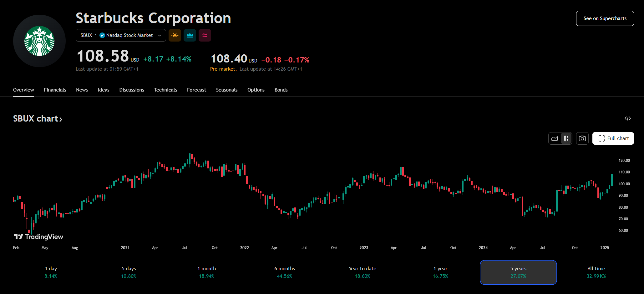Click the Last update at 01:59 text
The width and height of the screenshot is (644, 294).
107,69
